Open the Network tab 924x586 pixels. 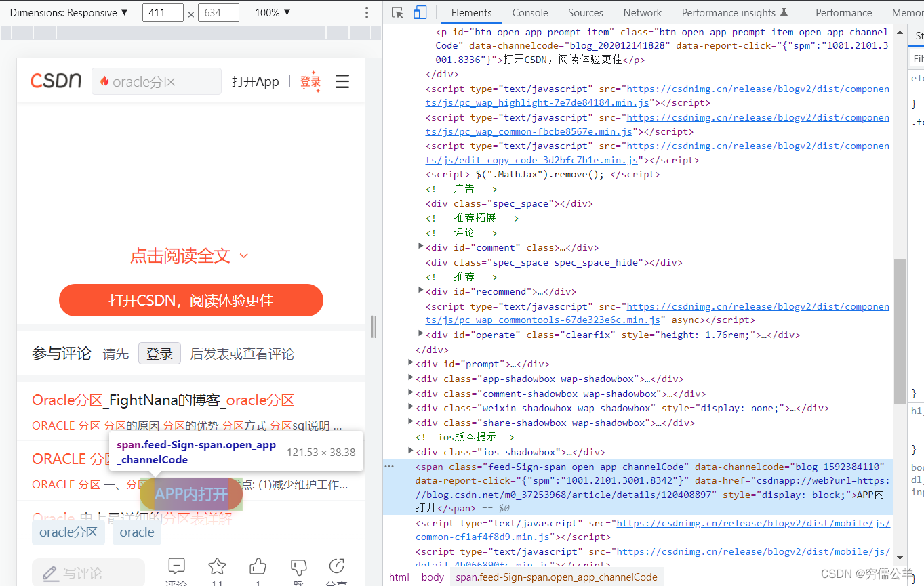click(643, 13)
